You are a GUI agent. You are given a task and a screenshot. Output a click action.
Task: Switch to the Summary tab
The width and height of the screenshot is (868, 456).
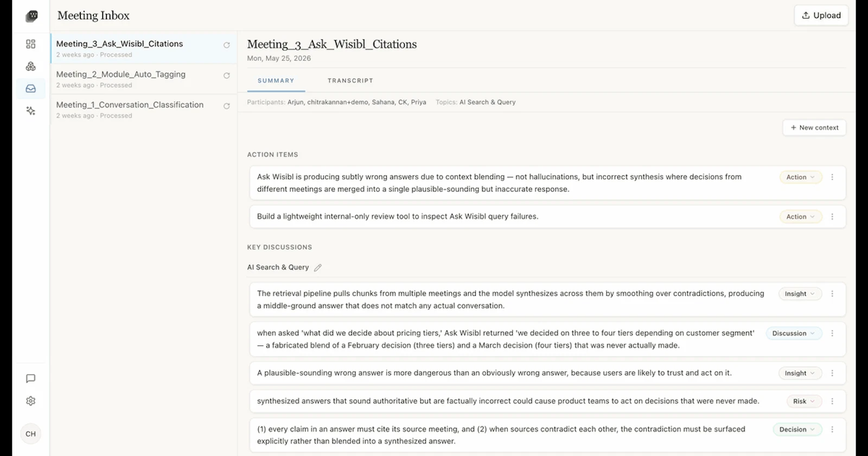coord(276,81)
